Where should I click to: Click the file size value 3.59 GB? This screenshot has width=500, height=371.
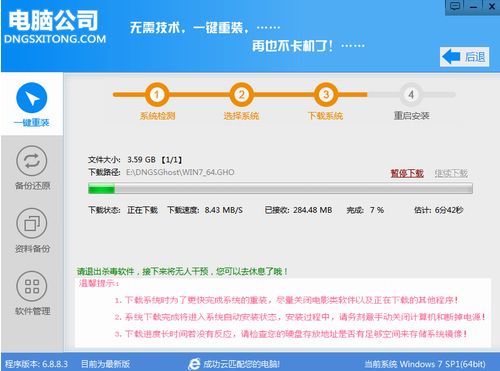pos(141,160)
